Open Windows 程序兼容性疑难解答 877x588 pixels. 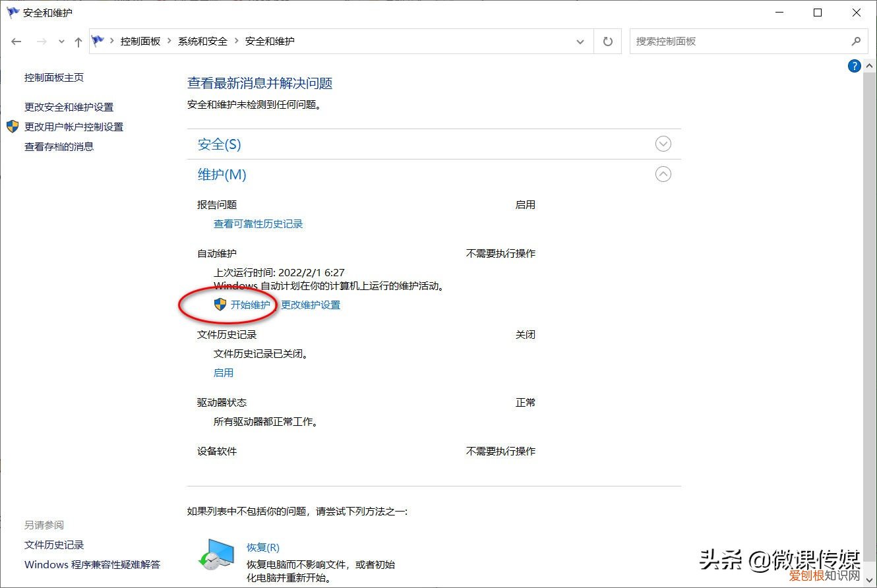pos(92,564)
